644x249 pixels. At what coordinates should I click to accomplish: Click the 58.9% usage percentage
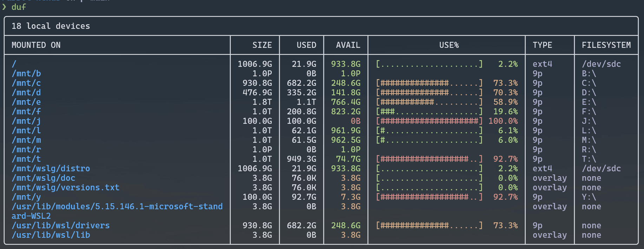(505, 102)
